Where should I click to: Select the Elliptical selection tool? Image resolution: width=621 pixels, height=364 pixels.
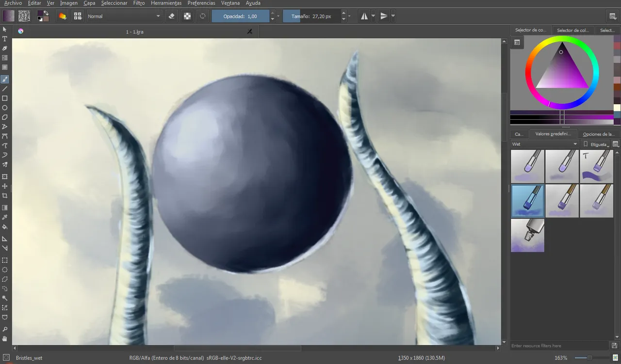5,269
